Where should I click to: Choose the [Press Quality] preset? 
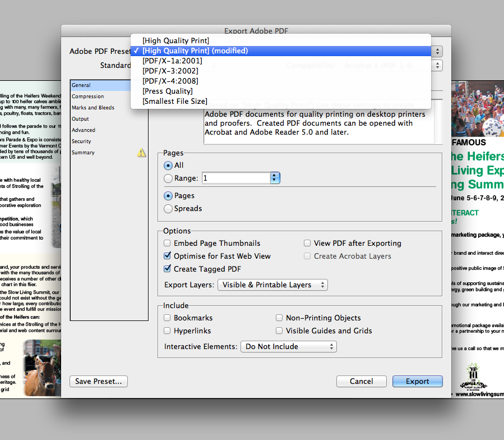click(x=281, y=91)
